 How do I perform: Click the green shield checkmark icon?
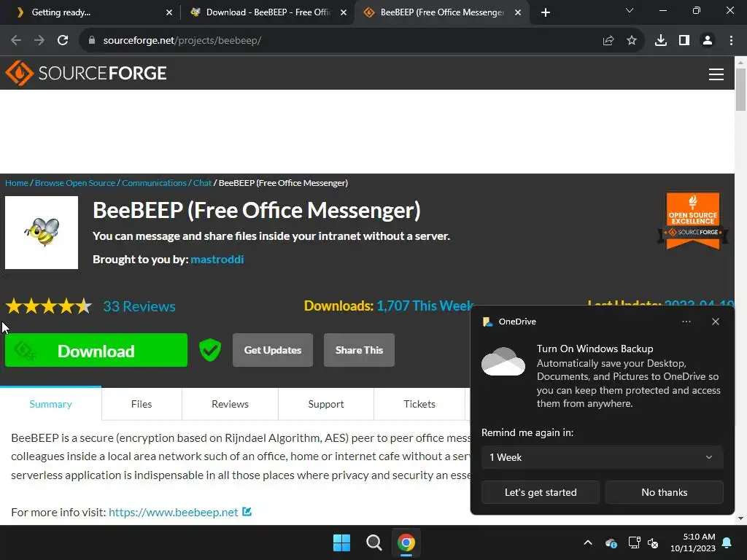point(210,350)
